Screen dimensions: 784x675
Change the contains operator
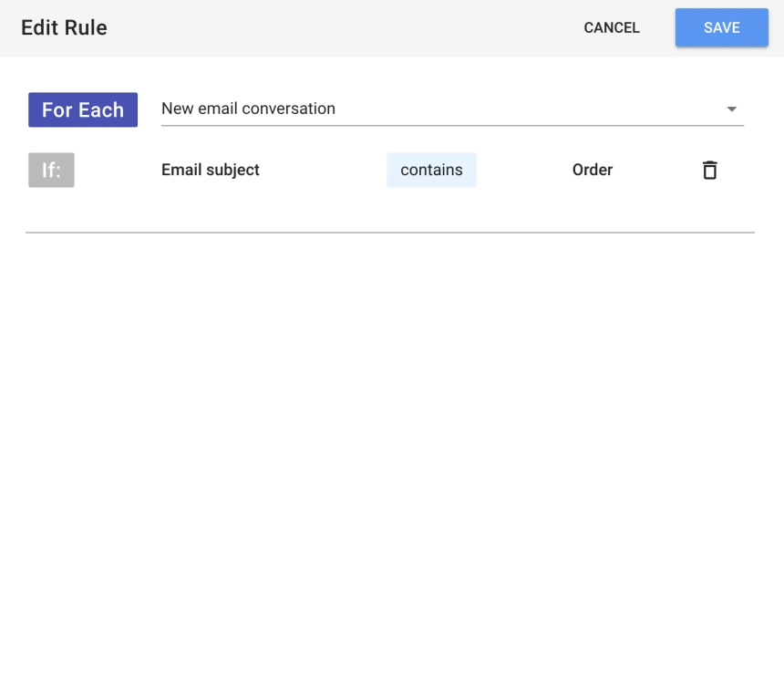(431, 171)
